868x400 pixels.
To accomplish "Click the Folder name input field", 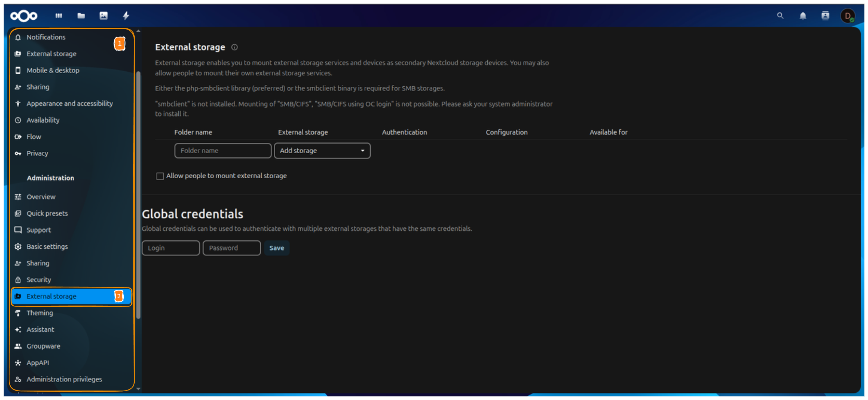I will (x=222, y=150).
